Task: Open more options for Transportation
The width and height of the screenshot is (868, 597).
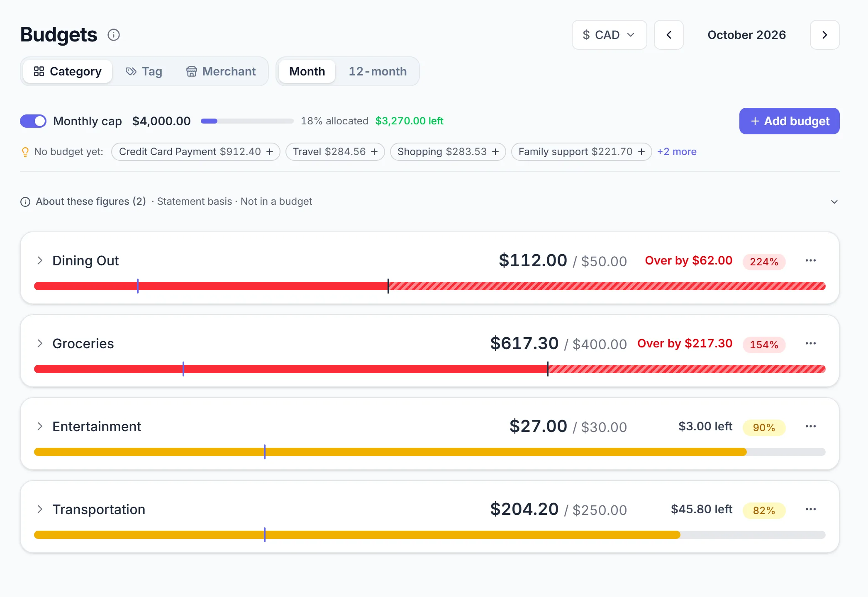Action: point(811,509)
